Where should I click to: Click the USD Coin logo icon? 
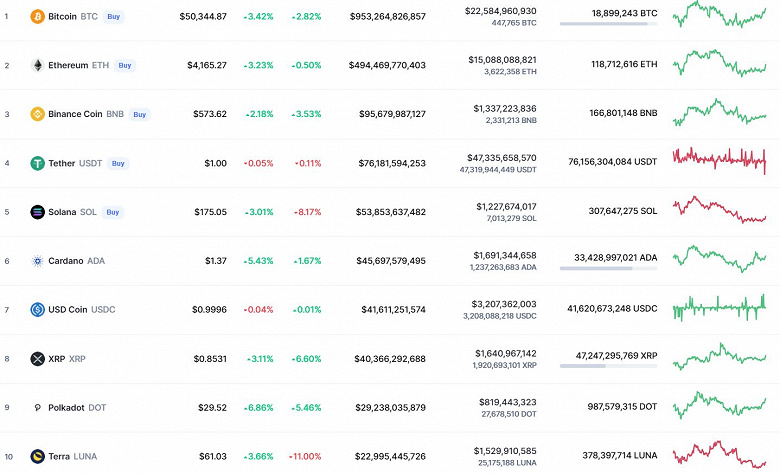tap(38, 310)
